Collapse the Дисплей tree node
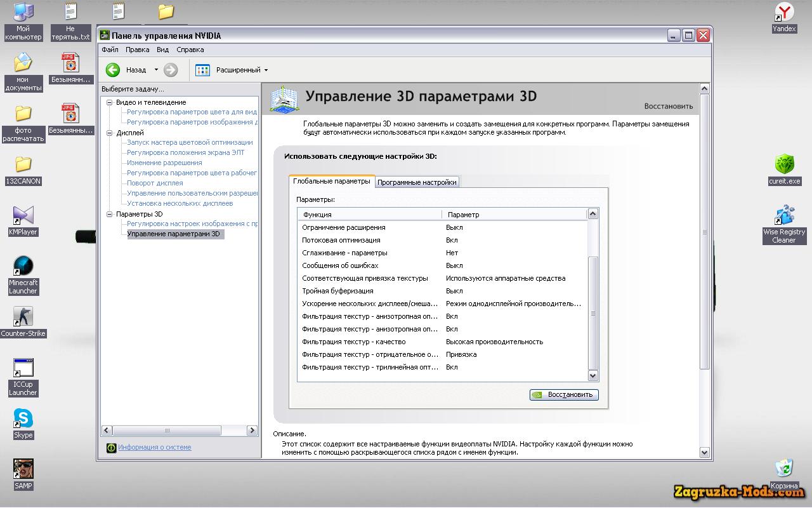812x508 pixels. pyautogui.click(x=109, y=133)
